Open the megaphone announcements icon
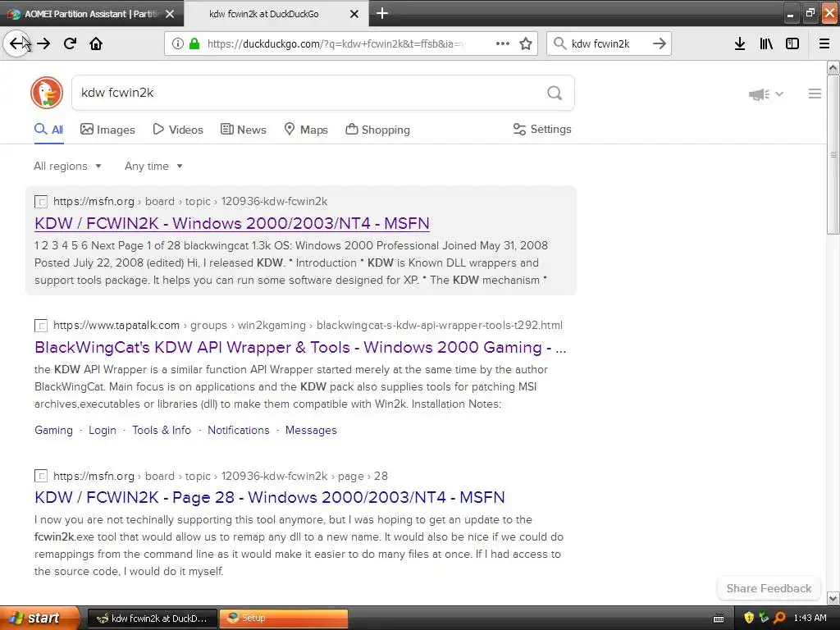The image size is (840, 630). pyautogui.click(x=759, y=94)
